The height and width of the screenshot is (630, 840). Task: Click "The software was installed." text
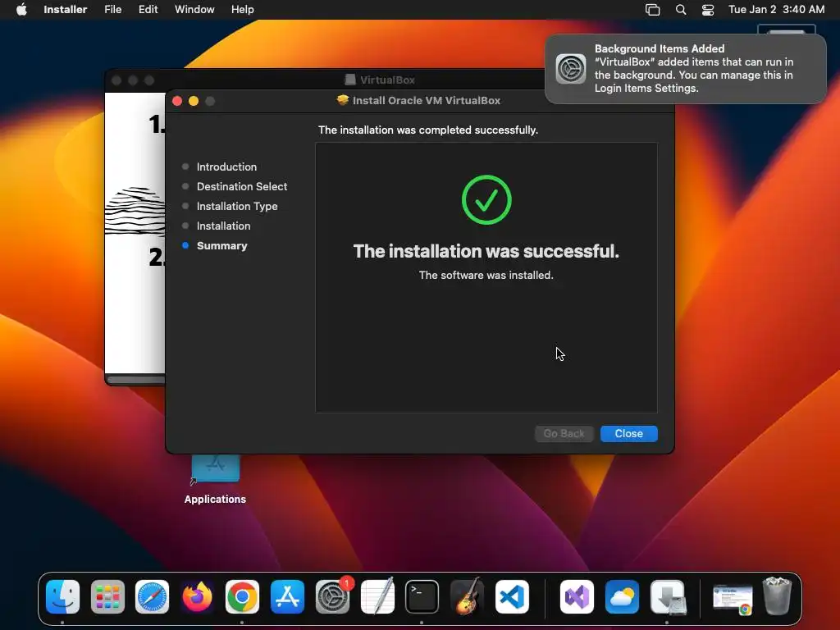486,275
